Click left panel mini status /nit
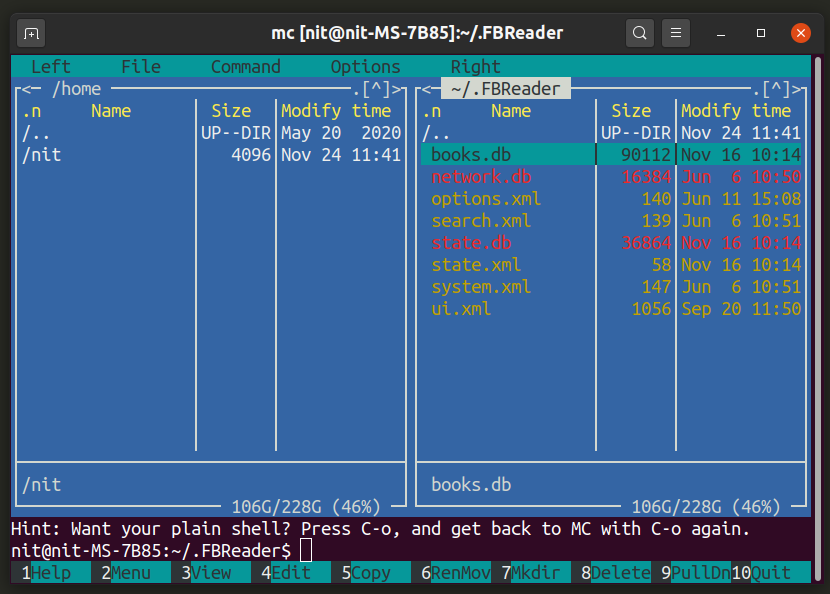The height and width of the screenshot is (594, 830). point(41,485)
